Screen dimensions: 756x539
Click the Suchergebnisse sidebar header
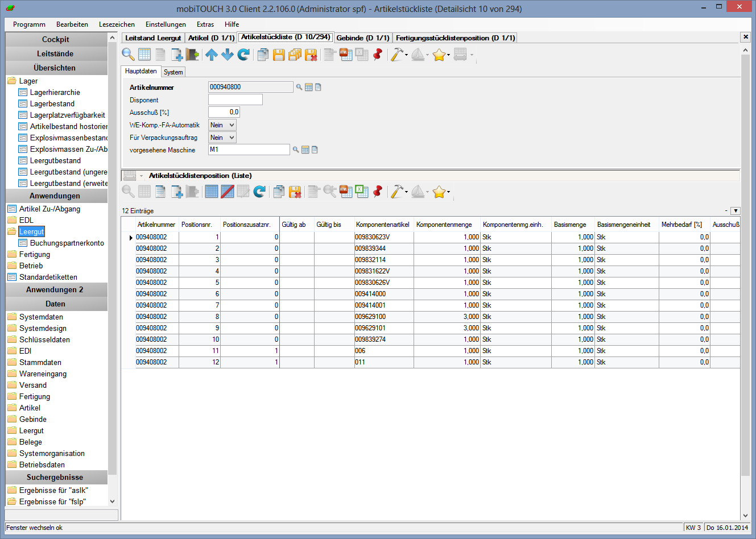(56, 477)
